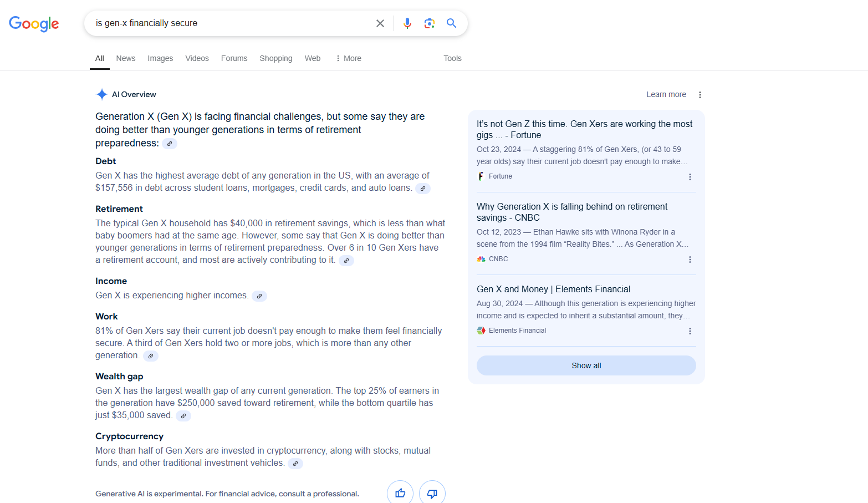This screenshot has width=868, height=503.
Task: Click the Learn more link
Action: (x=666, y=94)
